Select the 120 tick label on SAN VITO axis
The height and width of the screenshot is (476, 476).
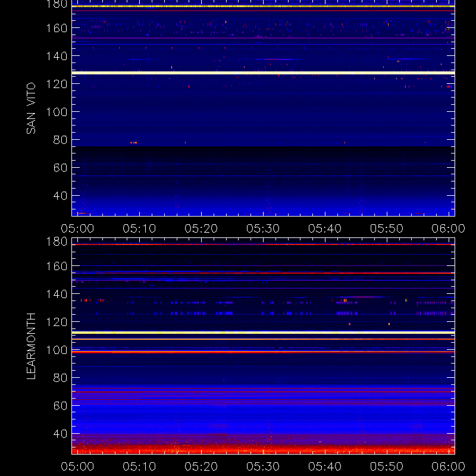tap(57, 84)
